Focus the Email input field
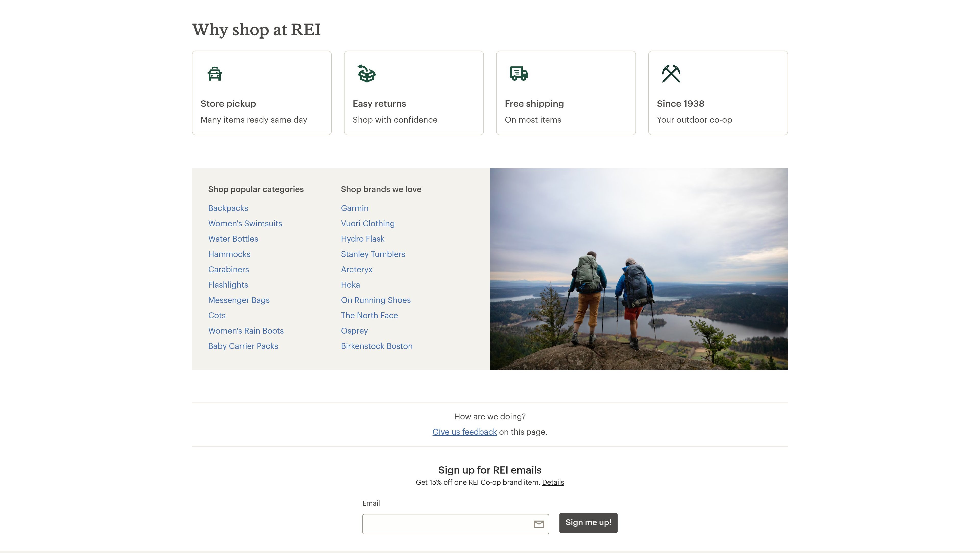 [x=455, y=524]
